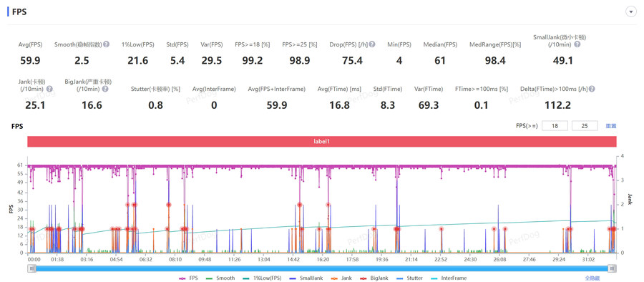This screenshot has height=282, width=644.
Task: Select the SmallJank value 49.1
Action: [562, 61]
